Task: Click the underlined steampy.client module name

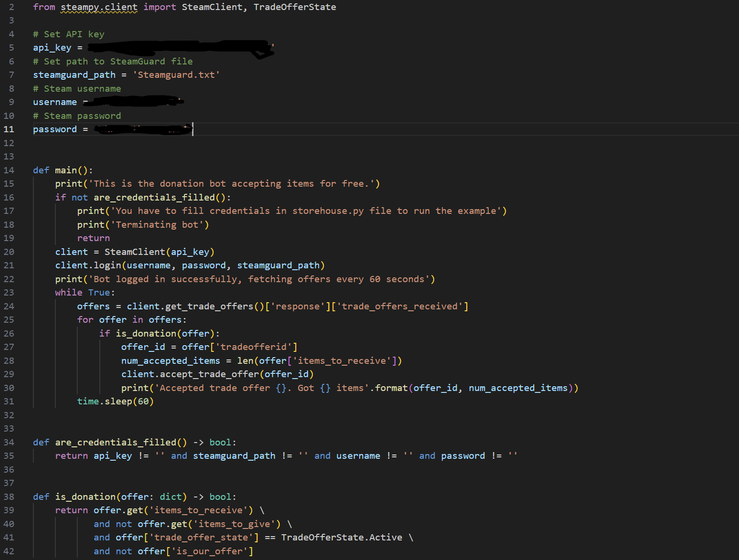Action: pos(98,7)
